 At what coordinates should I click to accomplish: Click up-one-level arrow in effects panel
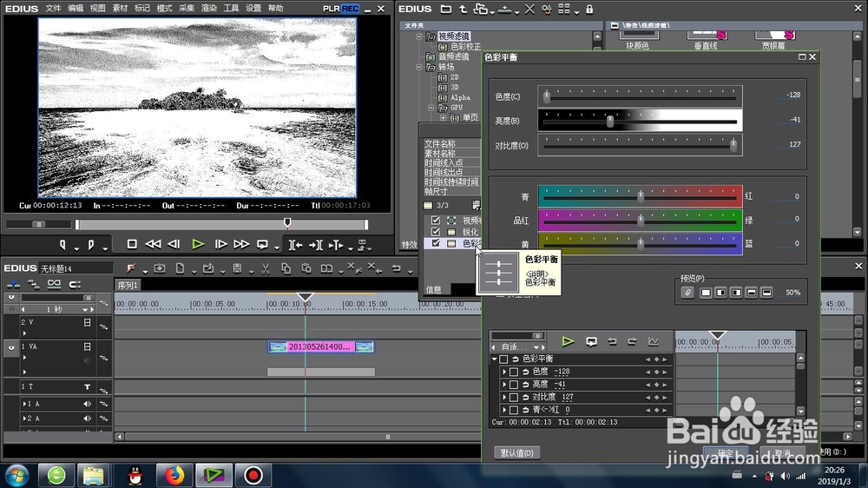[x=463, y=9]
